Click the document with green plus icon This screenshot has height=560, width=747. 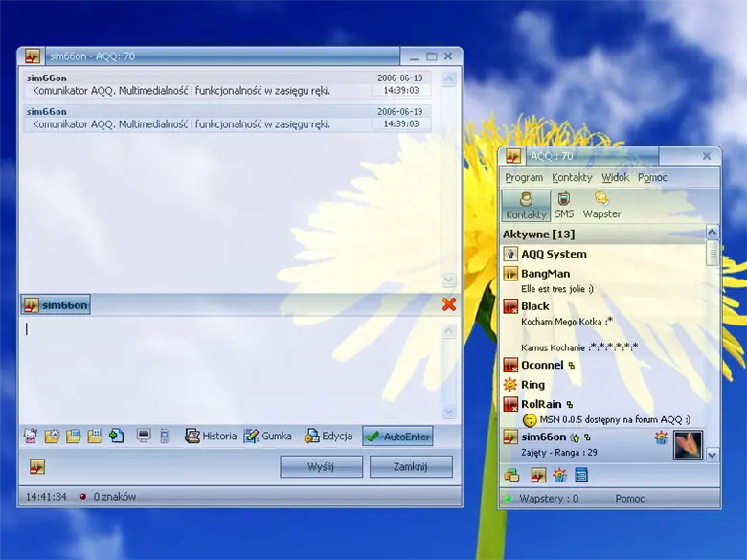point(116,436)
